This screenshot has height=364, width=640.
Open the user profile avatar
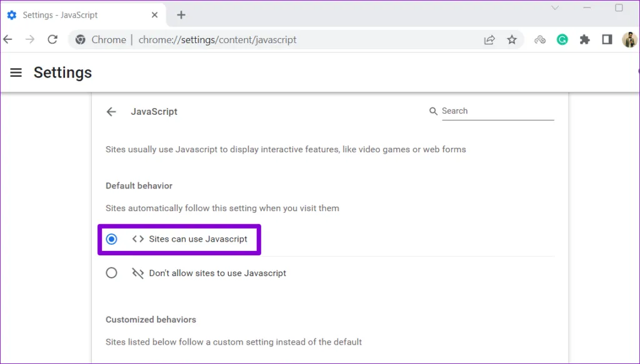[629, 40]
